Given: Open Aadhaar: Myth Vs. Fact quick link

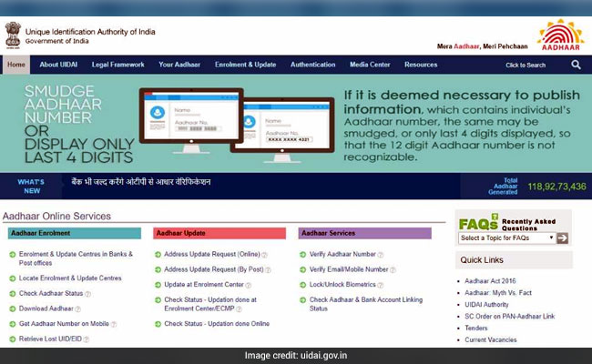Looking at the screenshot, I should (x=498, y=293).
